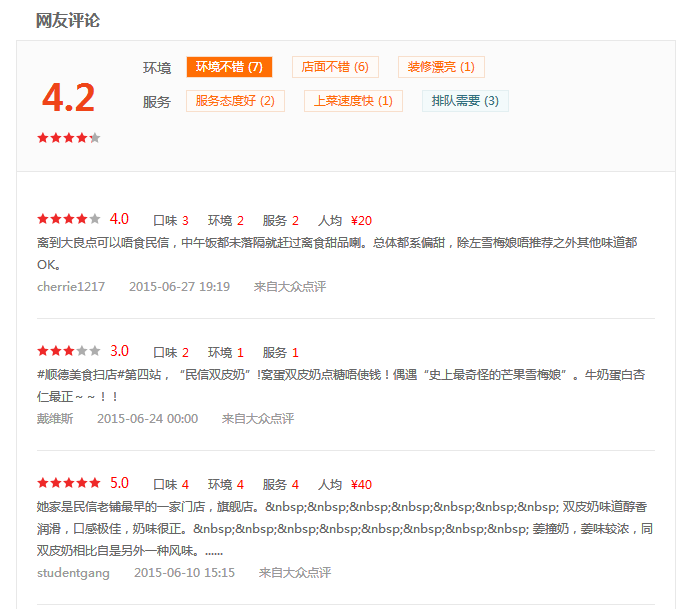Choose the 装修漂亮 (1) tag
The image size is (689, 609).
pyautogui.click(x=441, y=67)
